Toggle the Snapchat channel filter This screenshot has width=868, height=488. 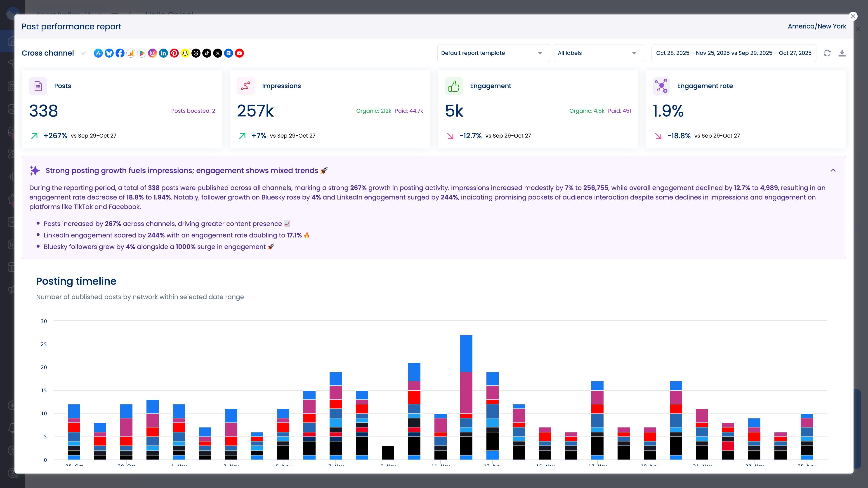point(185,53)
